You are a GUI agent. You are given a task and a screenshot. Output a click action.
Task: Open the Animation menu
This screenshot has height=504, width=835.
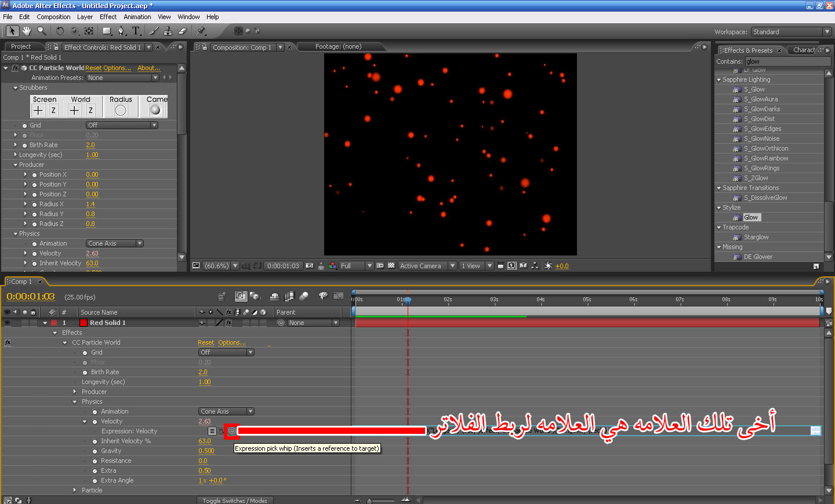click(137, 17)
